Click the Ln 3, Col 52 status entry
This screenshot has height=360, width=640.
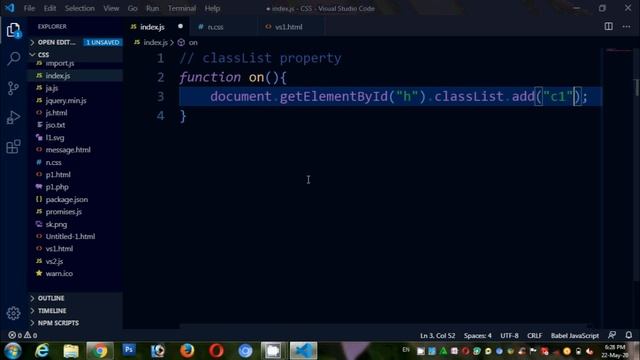pos(438,336)
